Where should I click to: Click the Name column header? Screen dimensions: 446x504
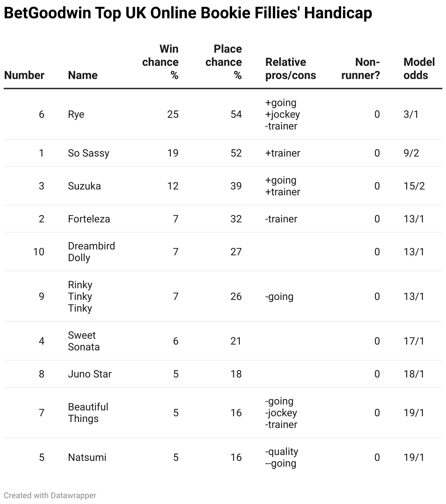83,75
